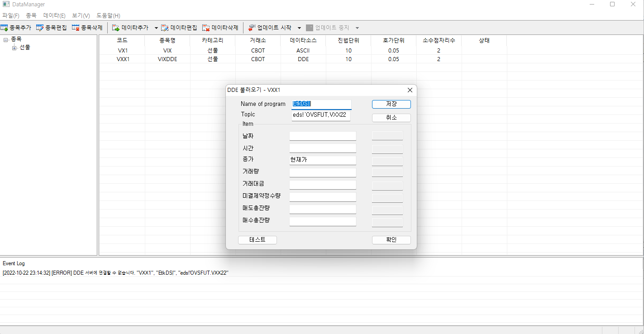Click the 데이타추가 toolbar icon

[116, 28]
